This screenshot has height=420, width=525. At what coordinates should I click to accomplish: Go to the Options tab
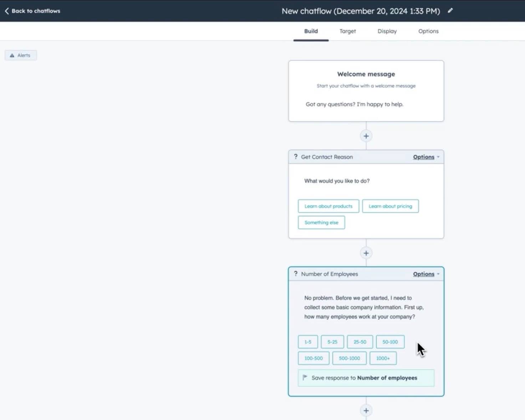pos(428,31)
